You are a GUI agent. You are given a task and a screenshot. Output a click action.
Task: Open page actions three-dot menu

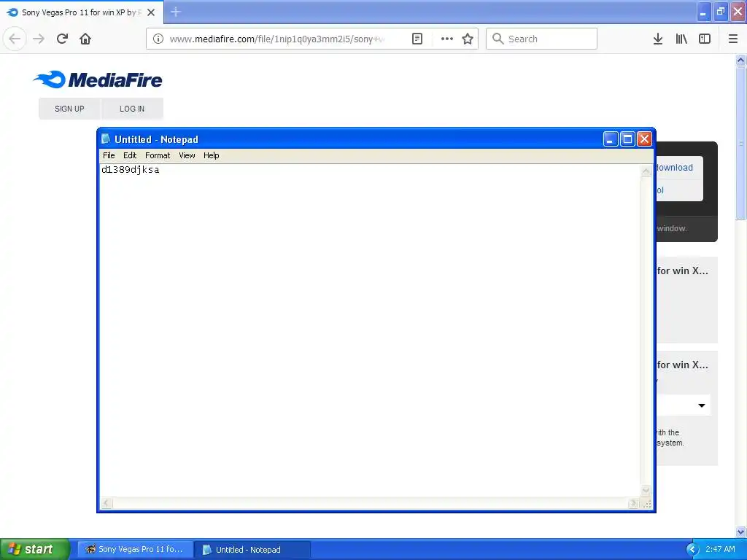click(x=447, y=39)
